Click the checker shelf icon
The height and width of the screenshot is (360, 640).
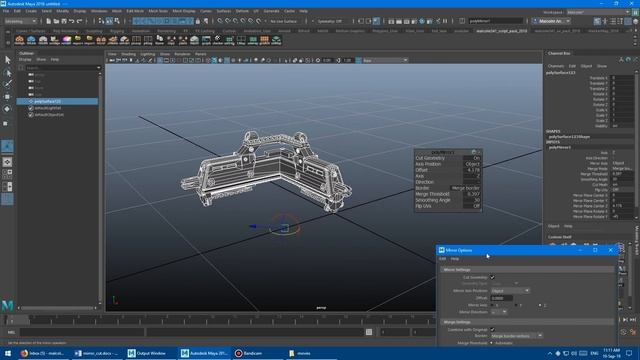pos(218,40)
